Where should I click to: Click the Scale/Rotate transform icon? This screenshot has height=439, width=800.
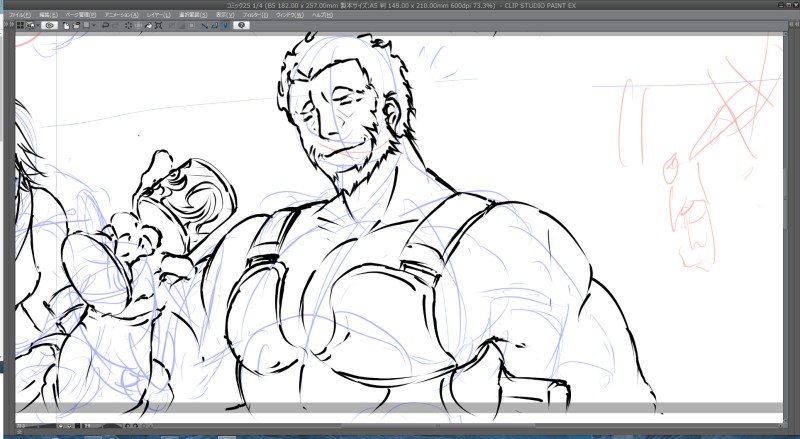pyautogui.click(x=159, y=25)
